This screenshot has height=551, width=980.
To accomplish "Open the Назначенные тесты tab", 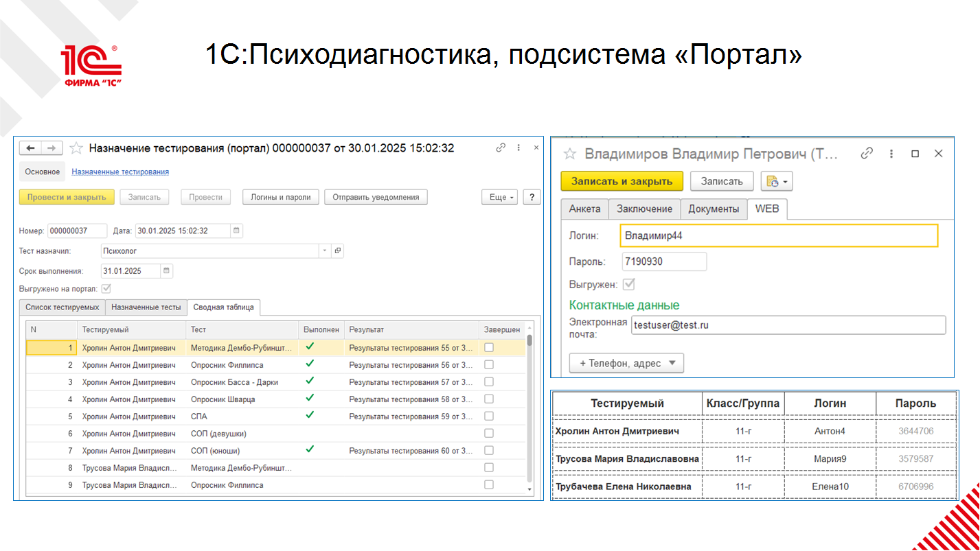I will (146, 307).
